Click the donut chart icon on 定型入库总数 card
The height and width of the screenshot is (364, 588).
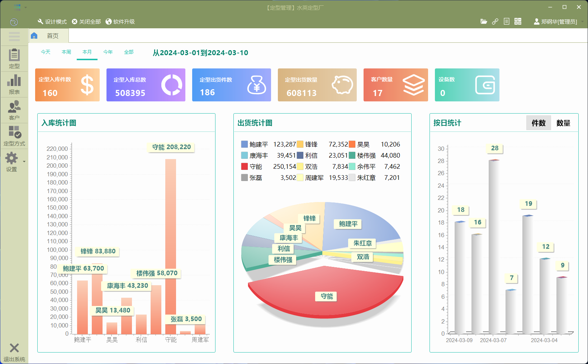[172, 85]
